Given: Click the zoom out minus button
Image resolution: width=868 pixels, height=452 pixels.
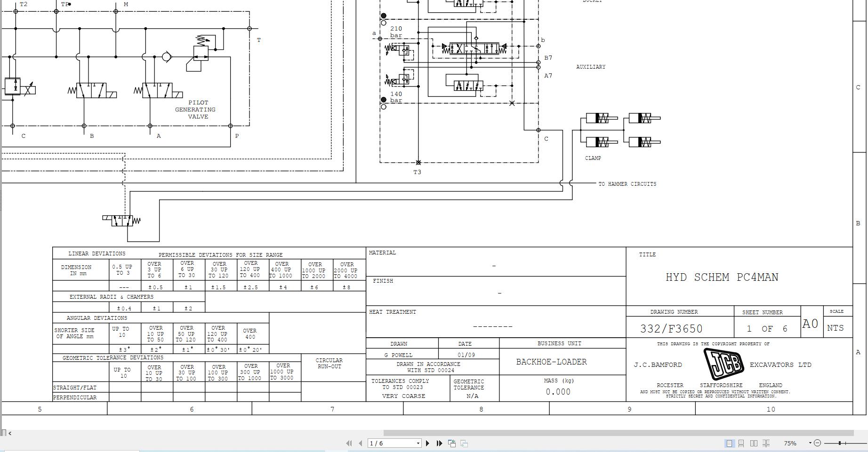Looking at the screenshot, I should tap(817, 443).
